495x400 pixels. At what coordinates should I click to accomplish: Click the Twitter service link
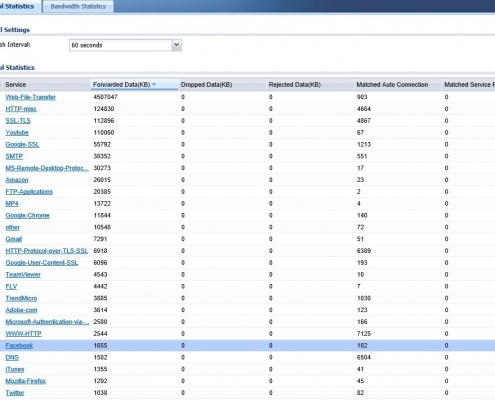(15, 393)
